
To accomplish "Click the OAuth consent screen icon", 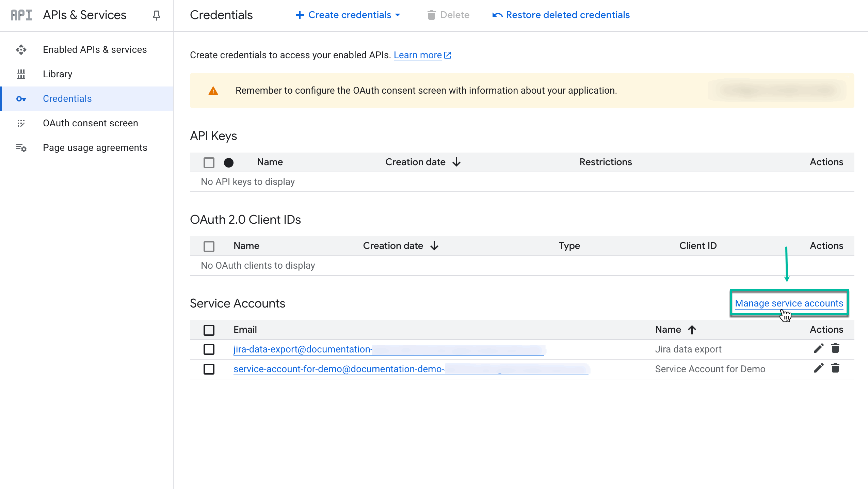I will click(21, 123).
